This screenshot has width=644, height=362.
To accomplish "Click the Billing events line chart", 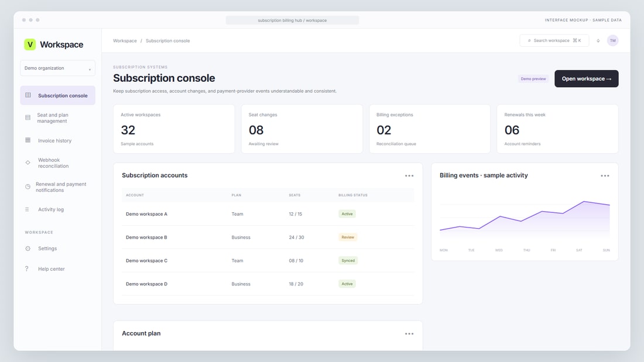I will [525, 219].
